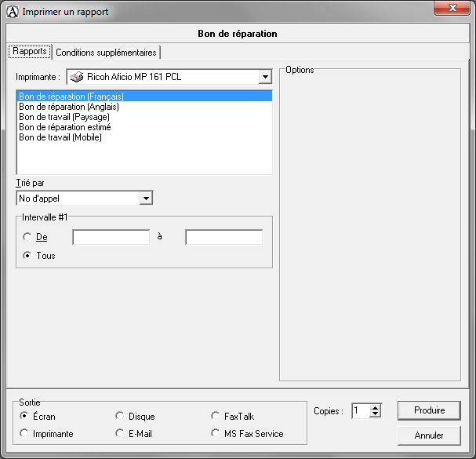
Task: Click the interval start input field
Action: point(111,237)
